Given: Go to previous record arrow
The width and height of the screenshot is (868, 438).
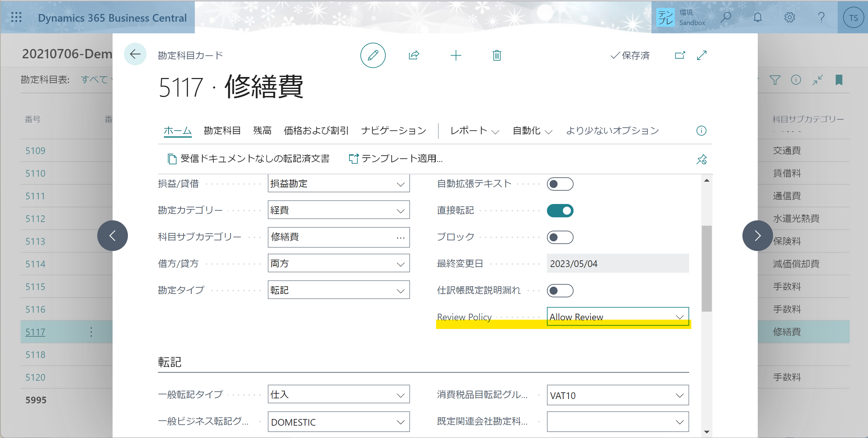Looking at the screenshot, I should point(113,236).
